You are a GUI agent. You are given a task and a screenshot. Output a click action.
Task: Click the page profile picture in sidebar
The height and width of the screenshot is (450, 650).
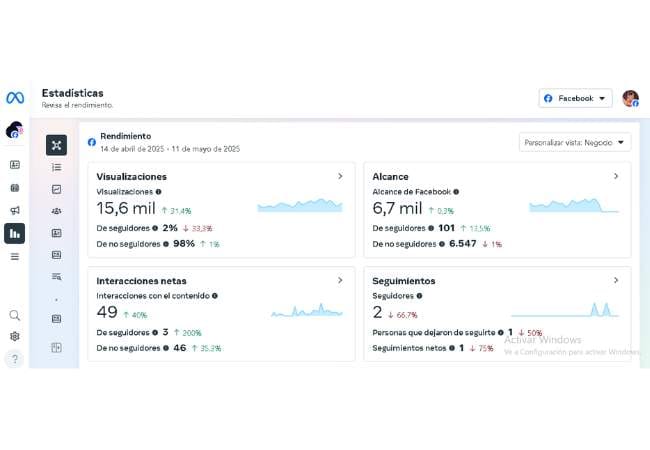[x=14, y=130]
